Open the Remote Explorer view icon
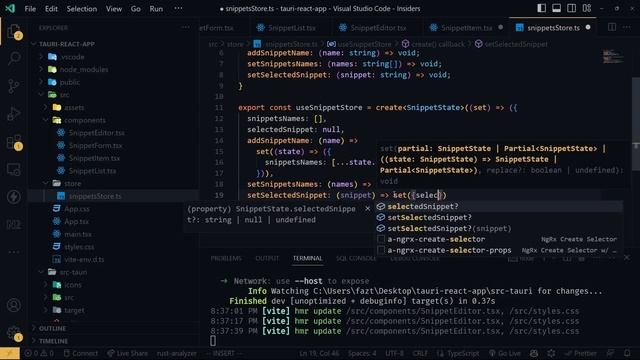640x360 pixels. pyautogui.click(x=13, y=169)
